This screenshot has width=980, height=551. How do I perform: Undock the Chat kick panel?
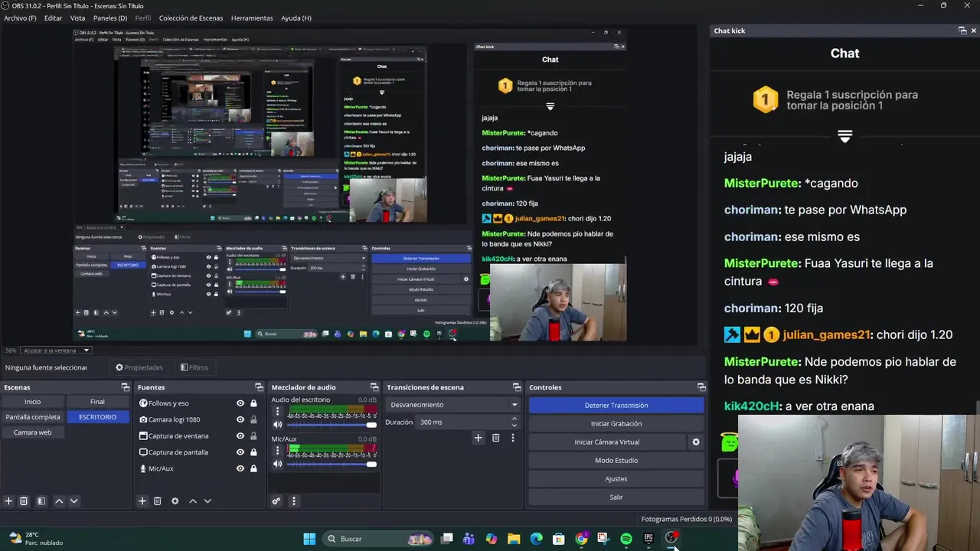(962, 31)
